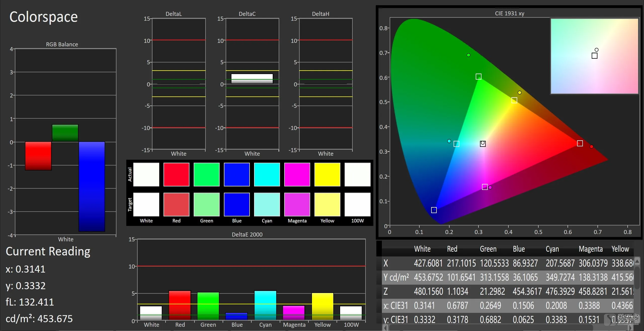Click the Target 100W swatch
Screen dimensions: 644x331
click(x=357, y=205)
